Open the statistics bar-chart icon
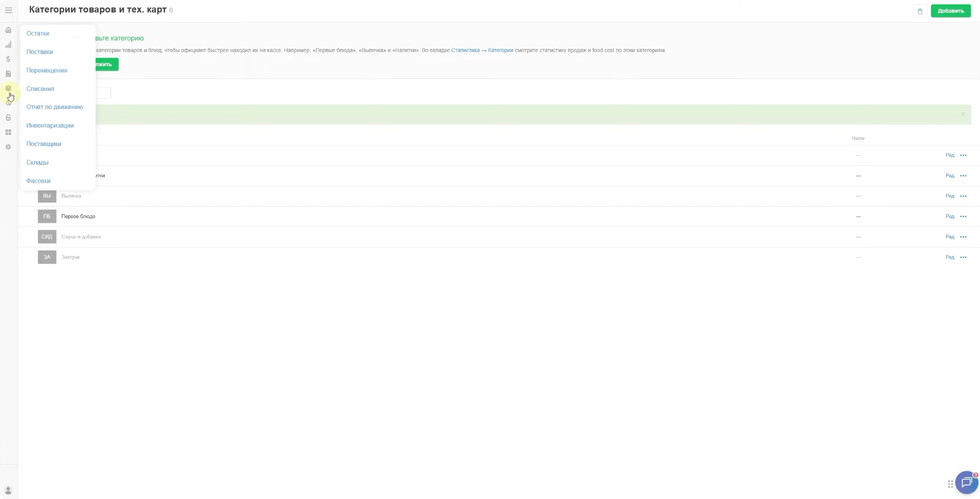This screenshot has width=980, height=499. (x=8, y=44)
